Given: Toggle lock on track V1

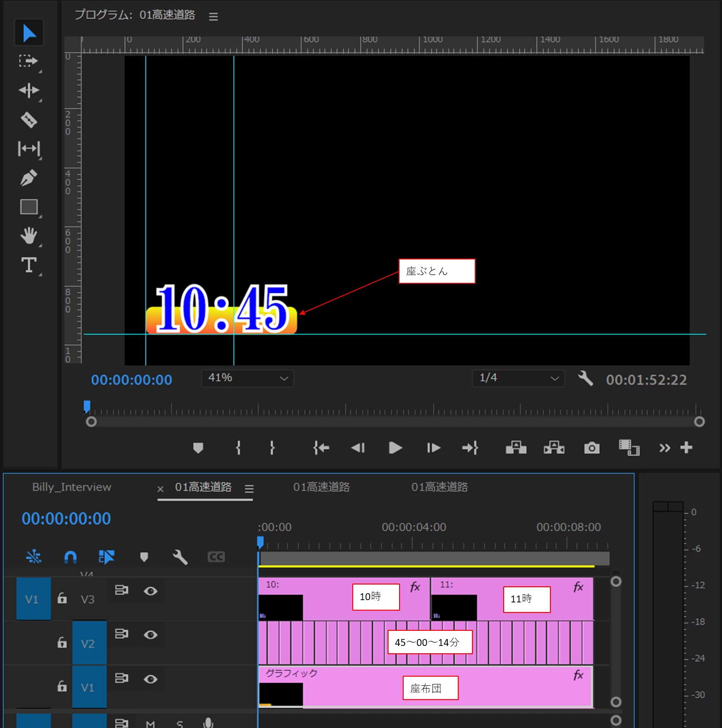Looking at the screenshot, I should coord(62,686).
